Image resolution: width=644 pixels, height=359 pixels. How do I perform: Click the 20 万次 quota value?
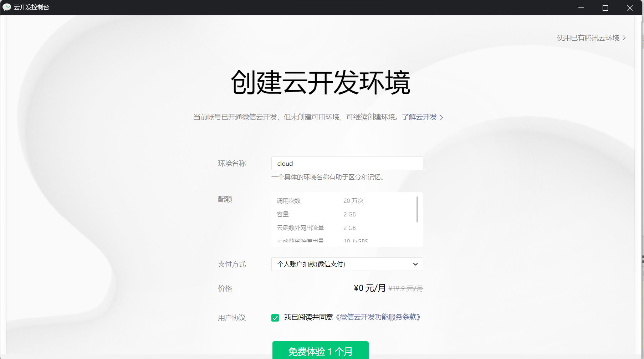(353, 201)
